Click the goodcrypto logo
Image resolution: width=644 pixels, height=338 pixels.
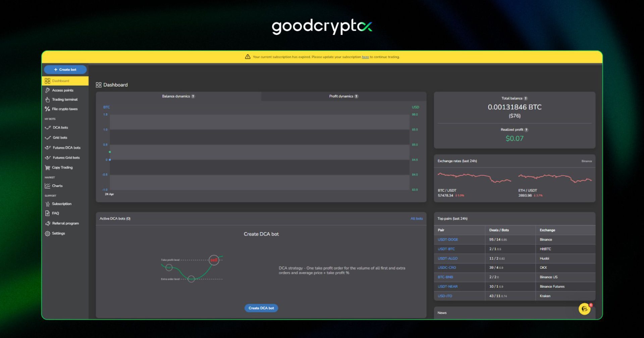click(322, 26)
